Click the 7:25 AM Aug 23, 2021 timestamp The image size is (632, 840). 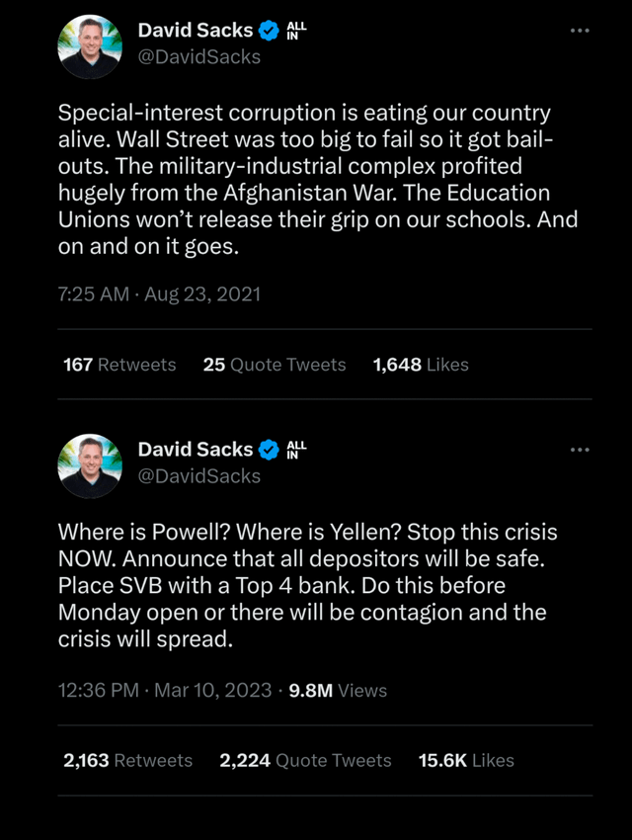click(x=159, y=294)
